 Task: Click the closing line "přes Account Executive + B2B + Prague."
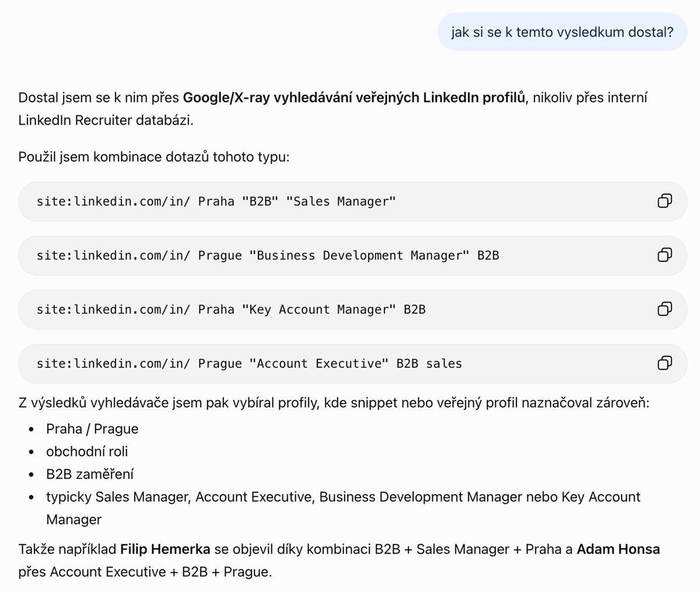[x=145, y=572]
